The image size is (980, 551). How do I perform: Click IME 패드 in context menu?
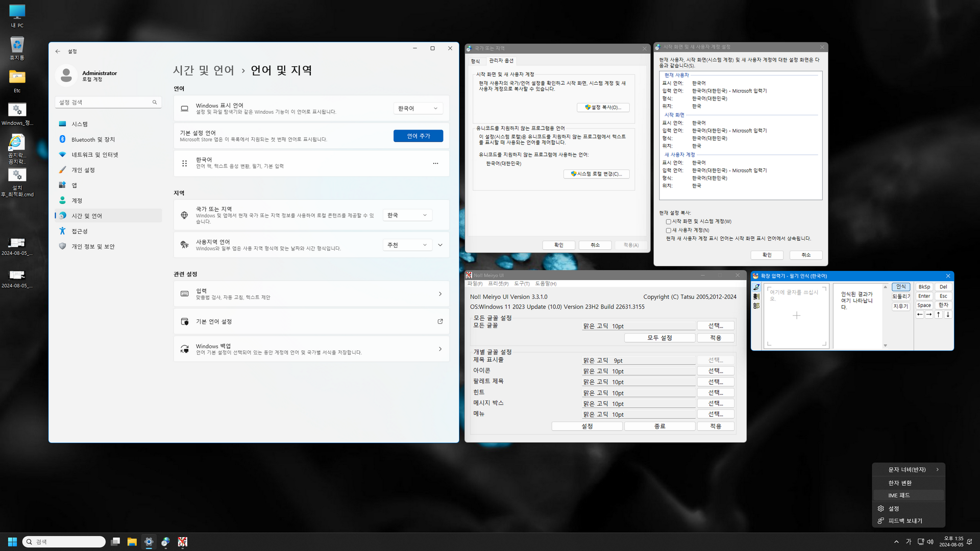pyautogui.click(x=899, y=495)
